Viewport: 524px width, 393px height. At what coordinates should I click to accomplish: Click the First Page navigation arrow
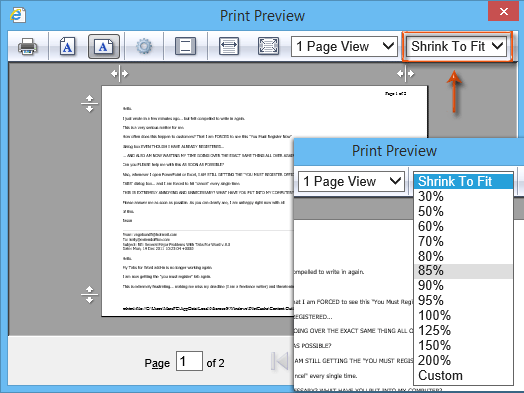279,361
